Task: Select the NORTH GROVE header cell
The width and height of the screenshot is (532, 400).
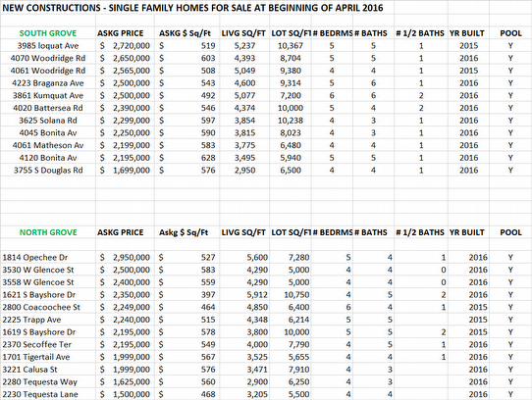Action: pos(48,232)
